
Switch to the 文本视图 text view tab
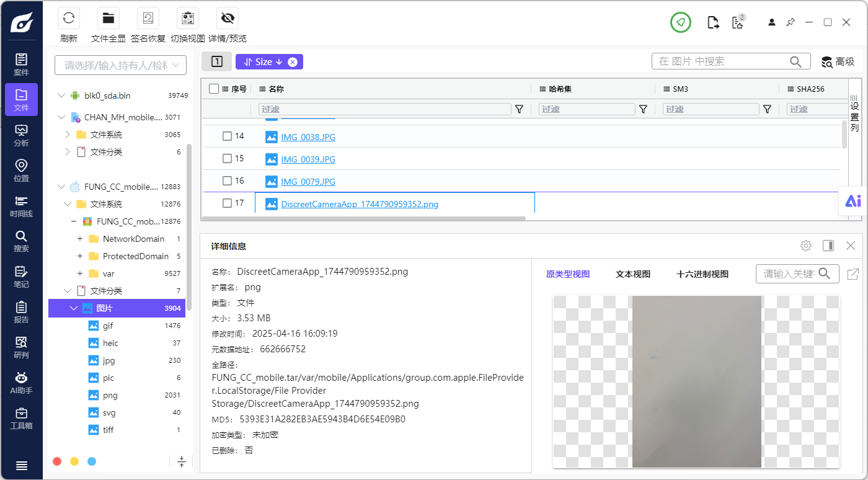pos(633,274)
